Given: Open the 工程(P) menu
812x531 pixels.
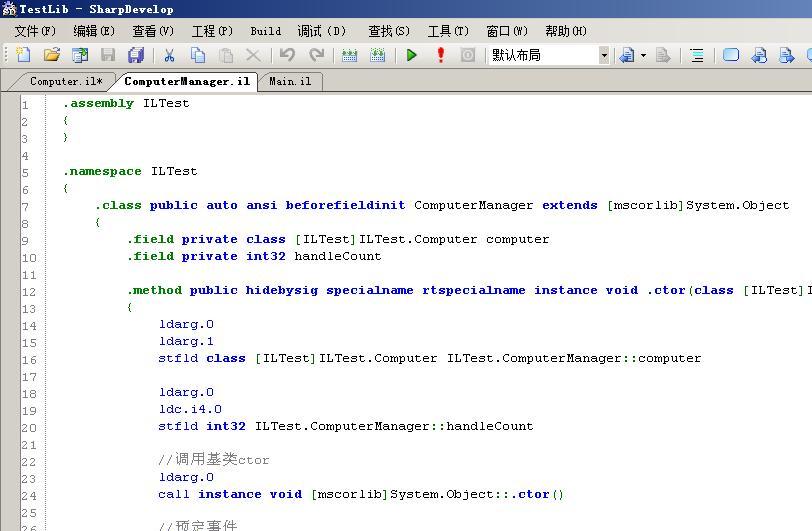Looking at the screenshot, I should 212,31.
